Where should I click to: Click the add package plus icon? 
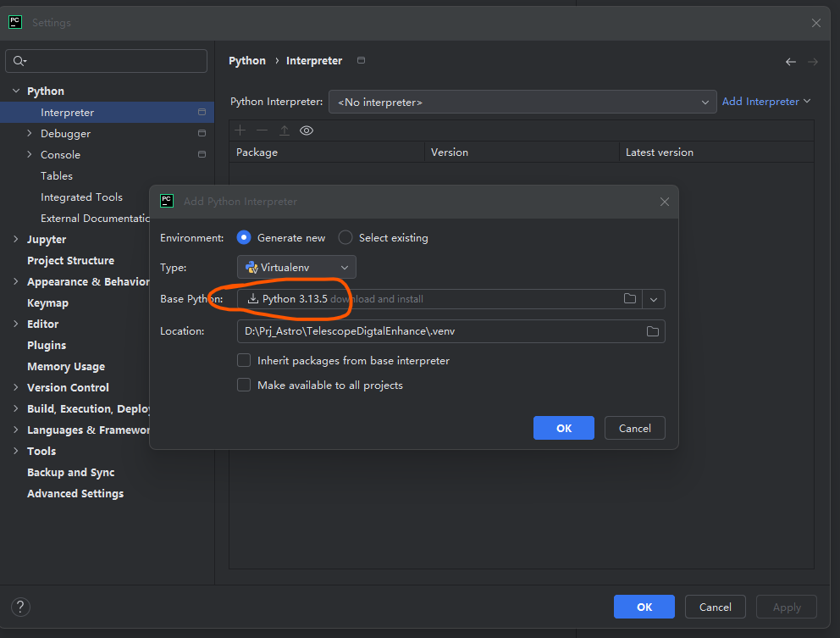click(240, 130)
